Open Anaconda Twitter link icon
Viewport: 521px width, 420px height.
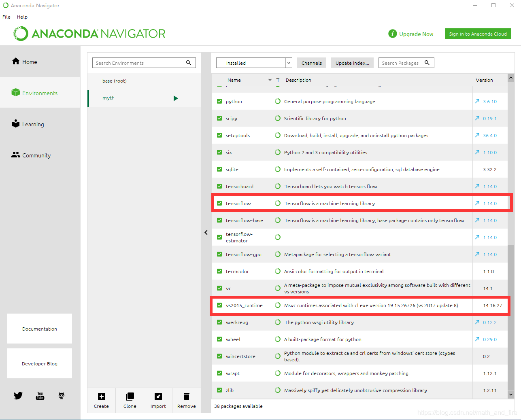tap(18, 396)
